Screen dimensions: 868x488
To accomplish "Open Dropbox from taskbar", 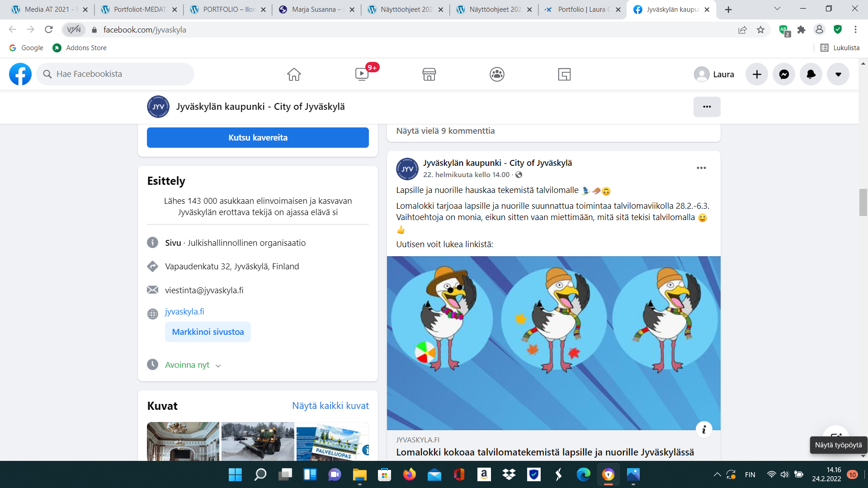I will coord(509,474).
